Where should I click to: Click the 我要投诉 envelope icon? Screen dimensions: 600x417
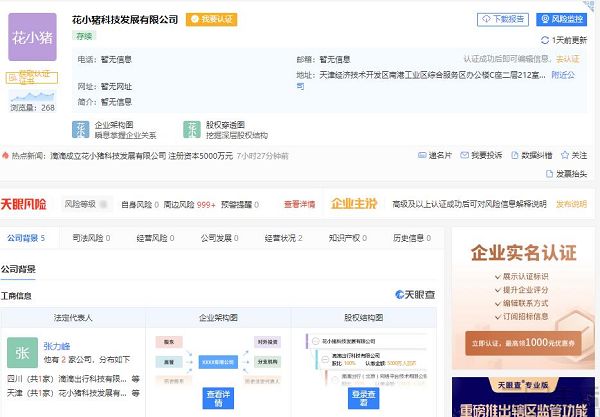click(x=464, y=155)
